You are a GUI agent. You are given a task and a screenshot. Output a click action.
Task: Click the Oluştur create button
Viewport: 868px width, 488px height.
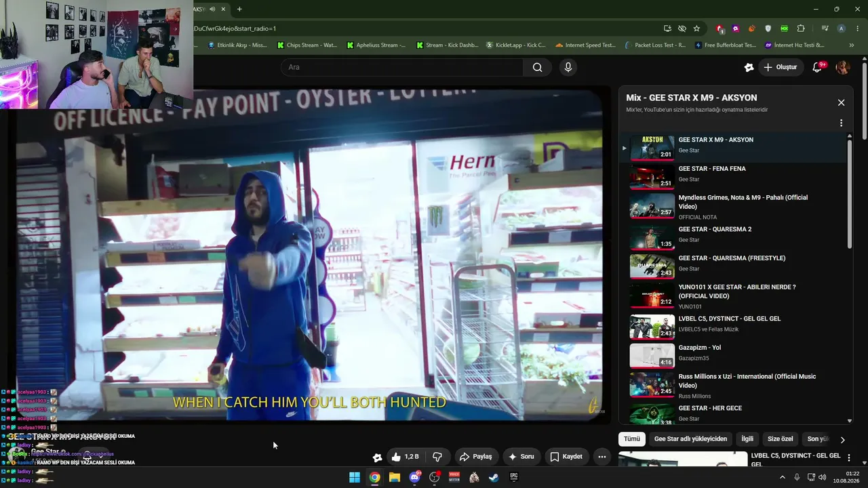[781, 67]
